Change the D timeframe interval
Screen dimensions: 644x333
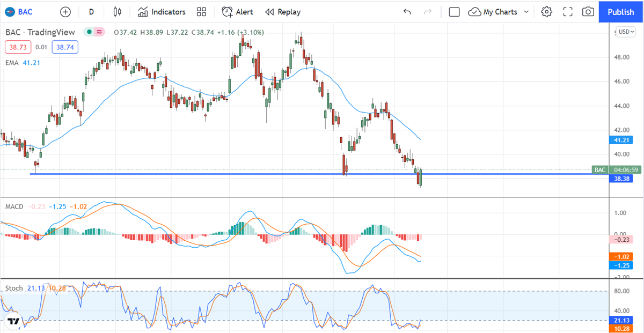[x=91, y=12]
